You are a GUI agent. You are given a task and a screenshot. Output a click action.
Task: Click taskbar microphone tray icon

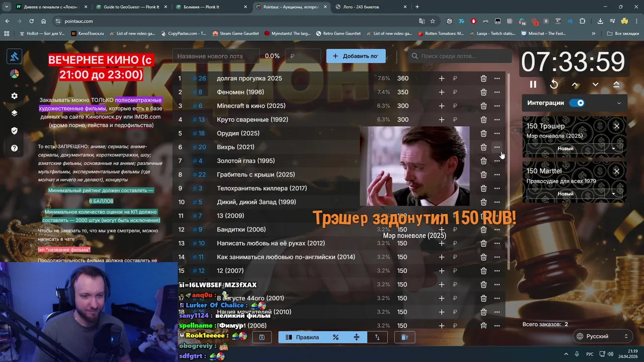click(x=577, y=354)
